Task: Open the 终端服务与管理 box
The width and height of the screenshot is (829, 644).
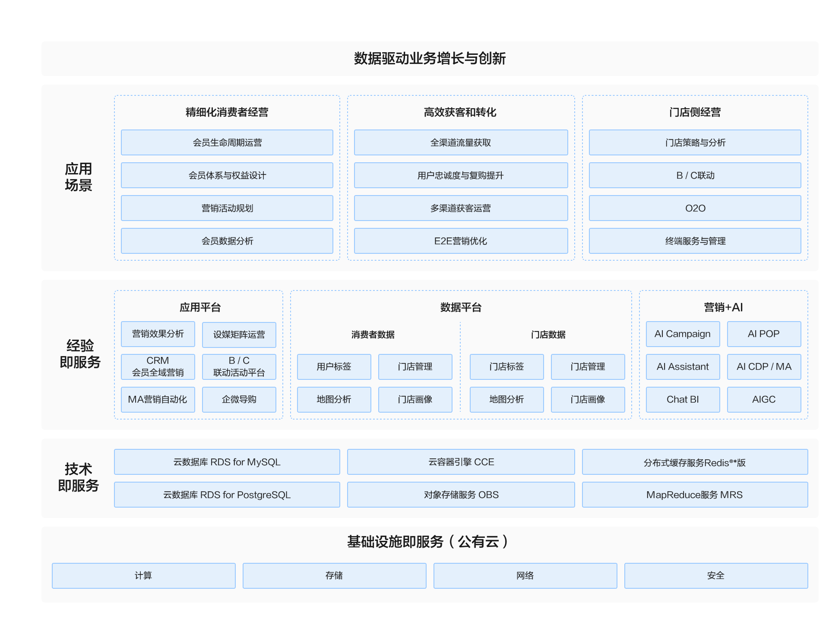Action: point(695,241)
